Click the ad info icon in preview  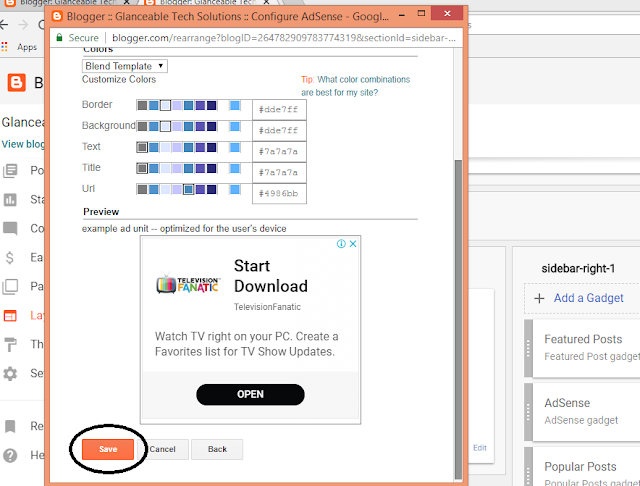click(x=341, y=244)
